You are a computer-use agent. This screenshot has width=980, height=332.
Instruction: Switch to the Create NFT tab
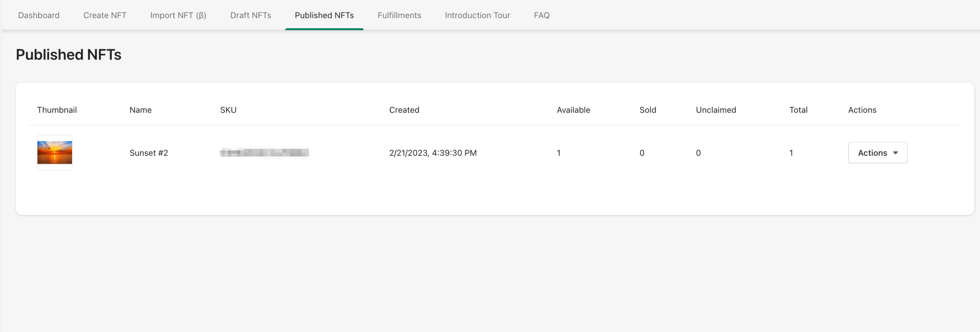click(x=105, y=15)
